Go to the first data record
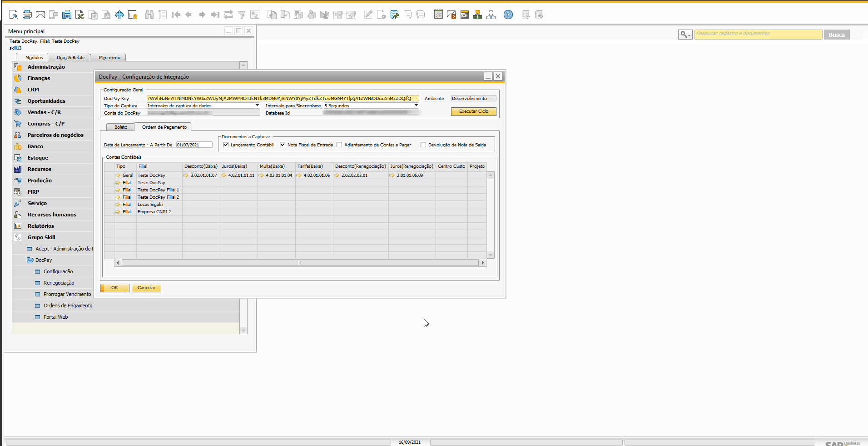Screen dimensions: 868x446 tap(176, 15)
